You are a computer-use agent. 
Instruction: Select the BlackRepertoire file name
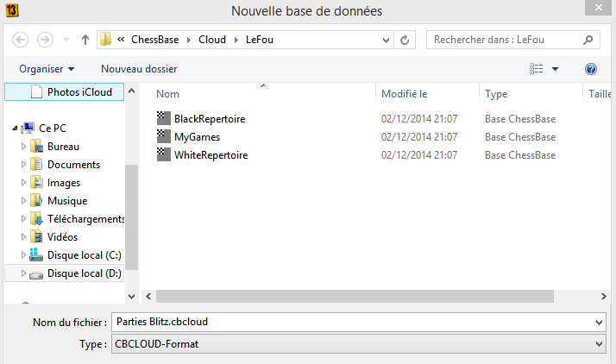pyautogui.click(x=210, y=118)
